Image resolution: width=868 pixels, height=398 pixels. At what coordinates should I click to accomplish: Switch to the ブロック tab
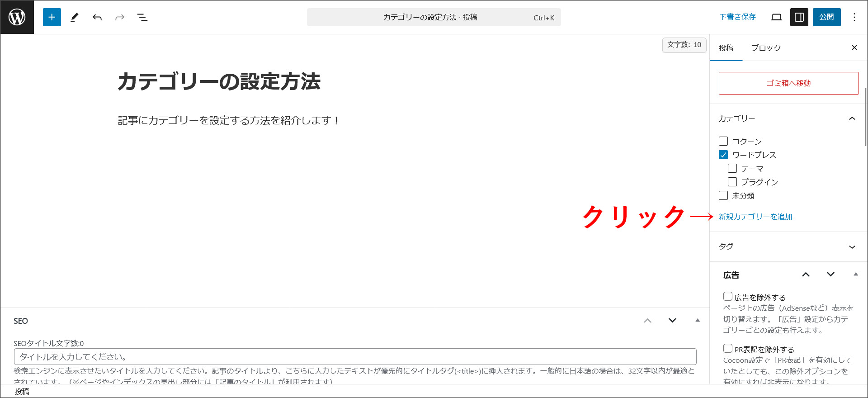click(766, 47)
